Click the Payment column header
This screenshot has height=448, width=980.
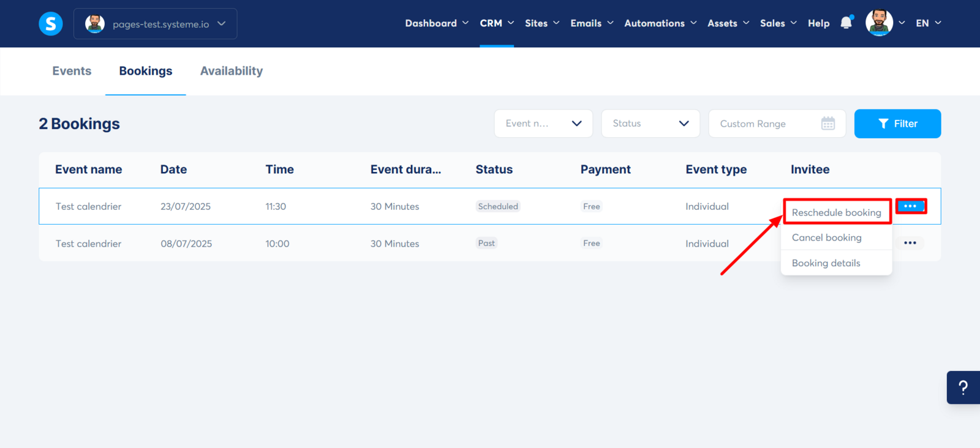click(x=606, y=170)
